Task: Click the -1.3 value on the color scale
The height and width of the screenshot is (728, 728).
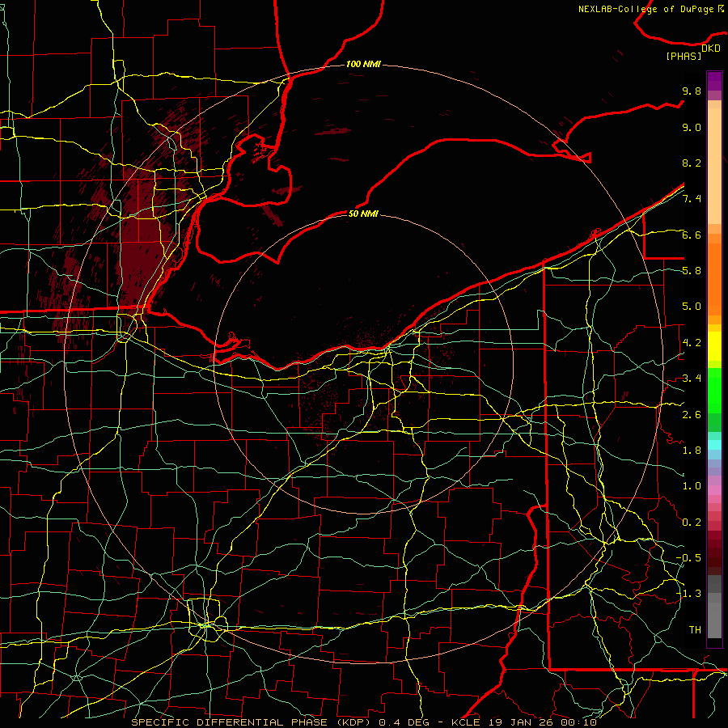Action: (x=688, y=594)
